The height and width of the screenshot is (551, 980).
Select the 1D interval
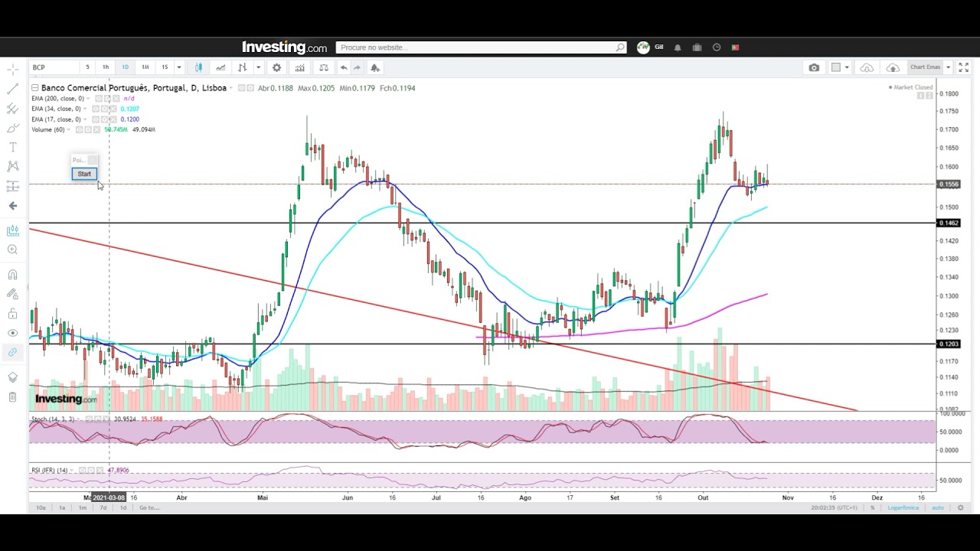125,67
